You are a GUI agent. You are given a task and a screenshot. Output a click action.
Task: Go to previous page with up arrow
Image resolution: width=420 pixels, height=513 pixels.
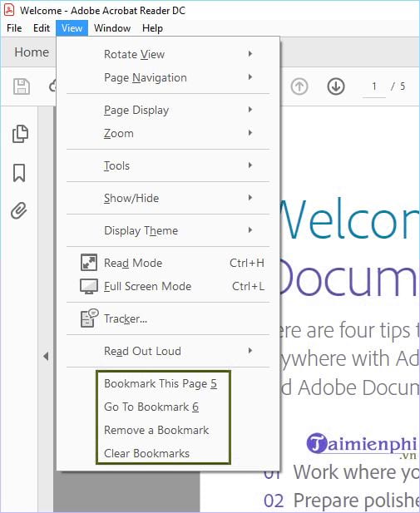299,86
